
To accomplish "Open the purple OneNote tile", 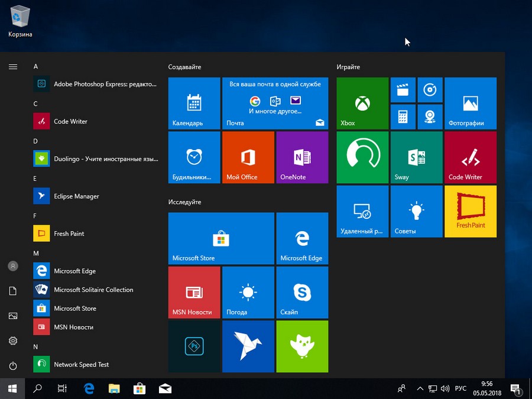I will click(302, 157).
